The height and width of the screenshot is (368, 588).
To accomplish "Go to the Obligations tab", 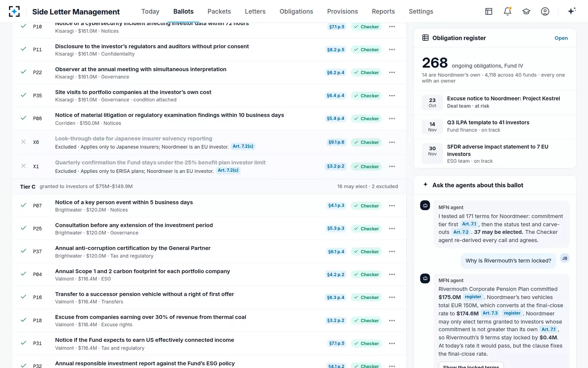I will click(296, 11).
